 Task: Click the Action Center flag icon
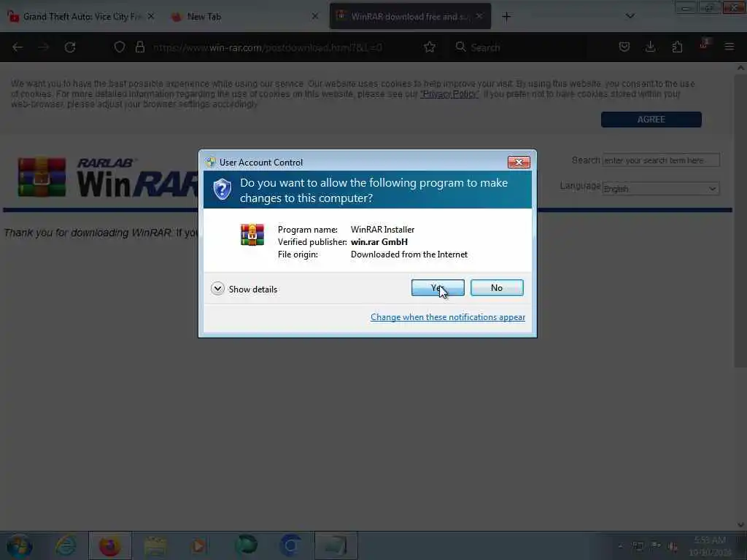656,545
